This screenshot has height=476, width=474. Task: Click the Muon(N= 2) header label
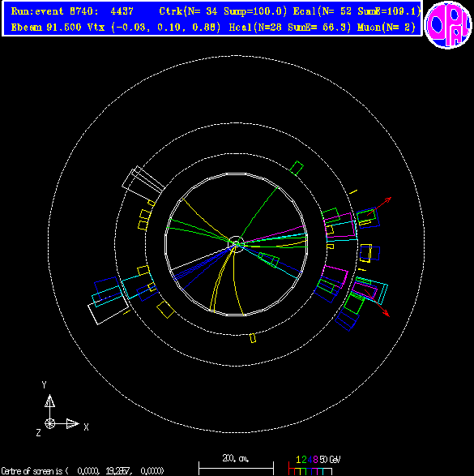point(386,28)
